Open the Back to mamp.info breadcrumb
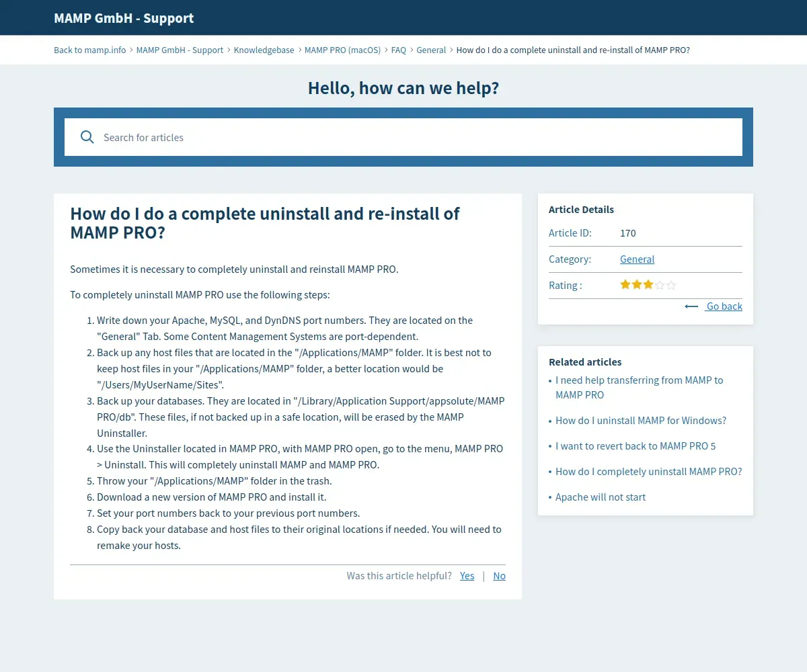Screen dimensions: 807x672 (90, 50)
